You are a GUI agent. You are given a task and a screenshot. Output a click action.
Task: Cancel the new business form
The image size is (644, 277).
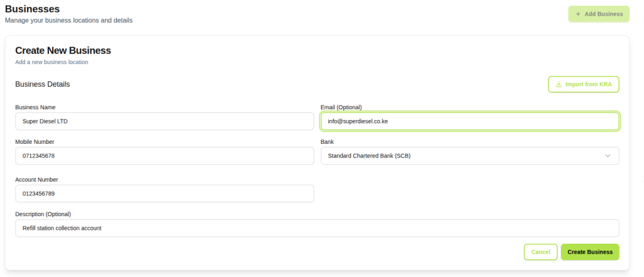tap(540, 252)
